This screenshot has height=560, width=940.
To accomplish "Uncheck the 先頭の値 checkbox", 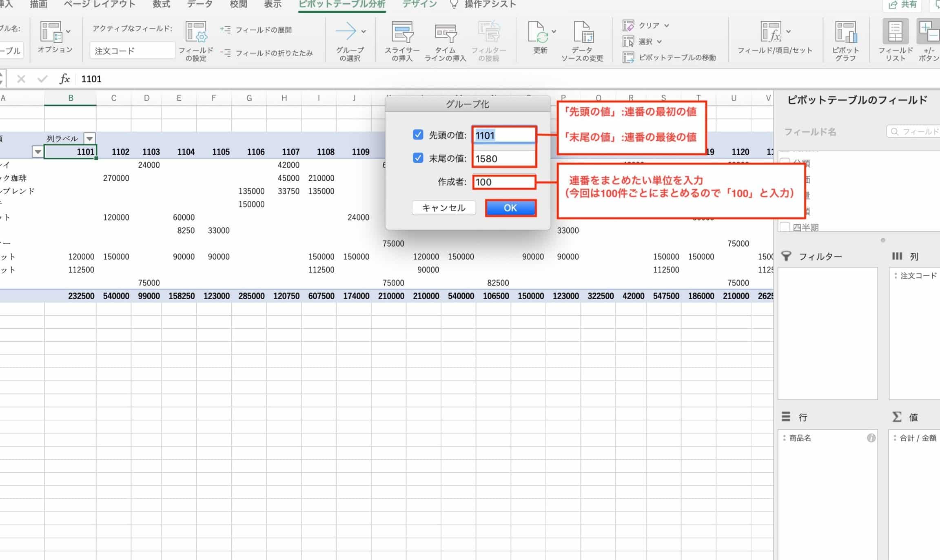I will tap(418, 135).
